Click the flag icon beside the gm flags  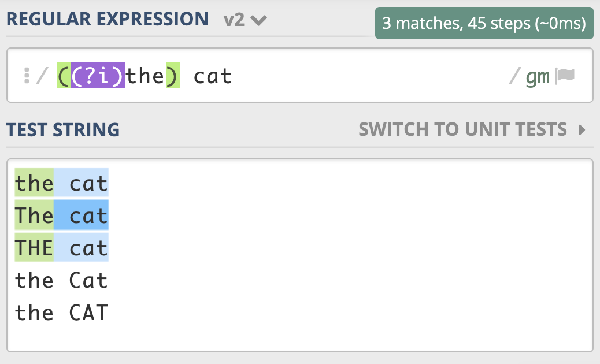[x=565, y=76]
